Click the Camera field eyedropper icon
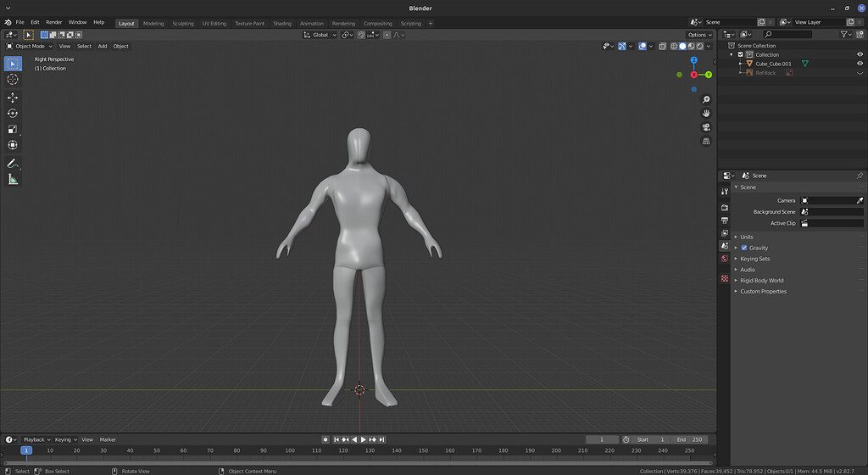The width and height of the screenshot is (868, 475). pos(860,200)
